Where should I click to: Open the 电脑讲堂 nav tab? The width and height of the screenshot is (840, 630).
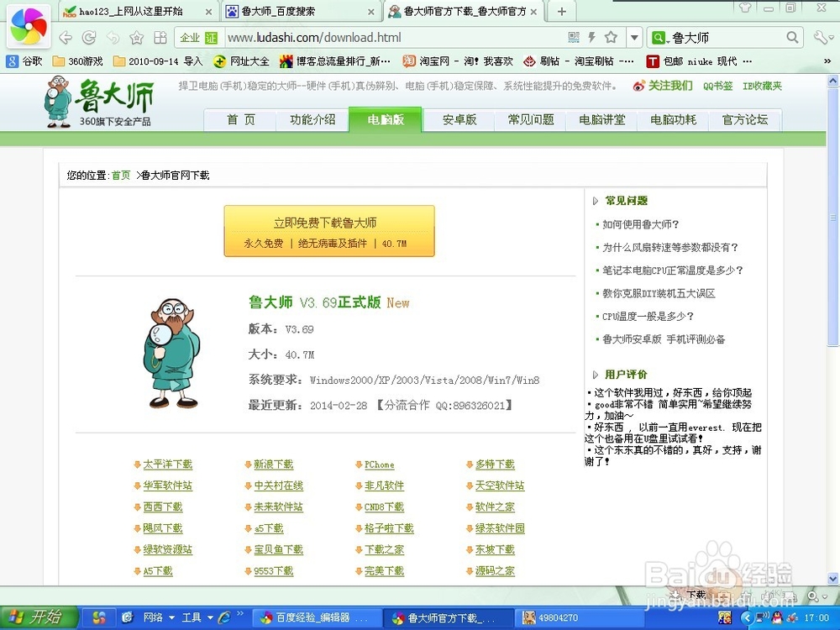[x=601, y=119]
